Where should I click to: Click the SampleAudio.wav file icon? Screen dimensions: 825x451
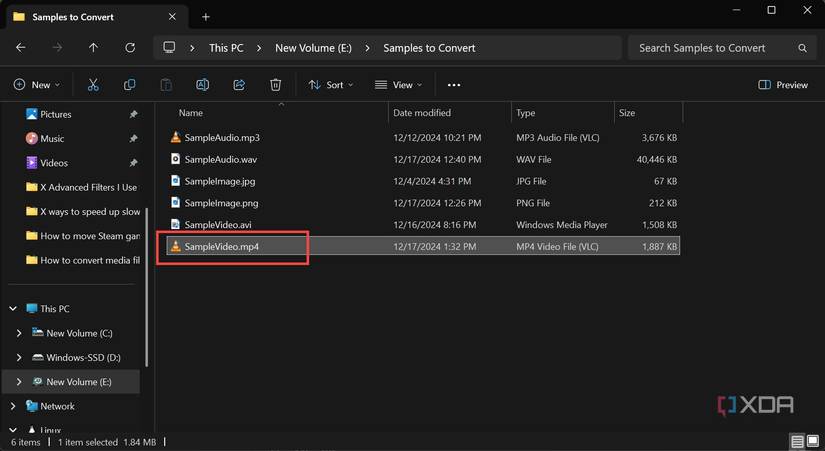tap(176, 159)
